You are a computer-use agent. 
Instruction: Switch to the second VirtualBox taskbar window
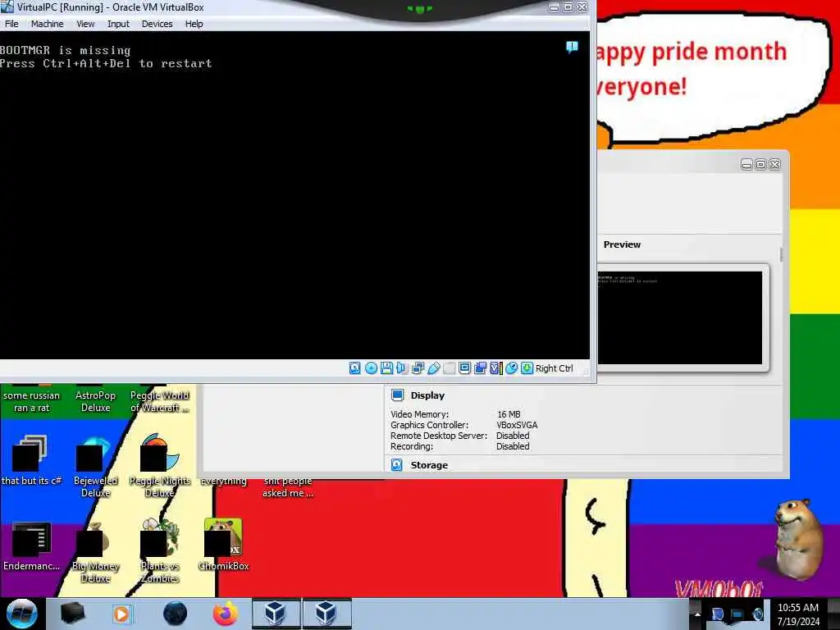point(326,614)
